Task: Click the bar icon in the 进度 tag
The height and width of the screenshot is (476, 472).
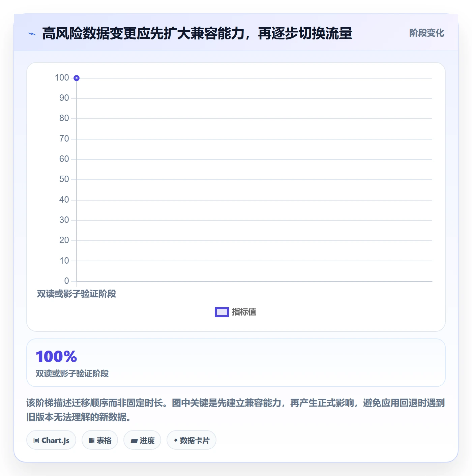Action: tap(134, 441)
